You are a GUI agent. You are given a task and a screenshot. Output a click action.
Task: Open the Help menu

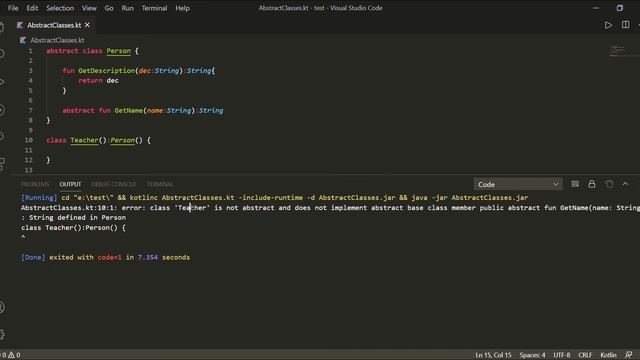click(182, 8)
